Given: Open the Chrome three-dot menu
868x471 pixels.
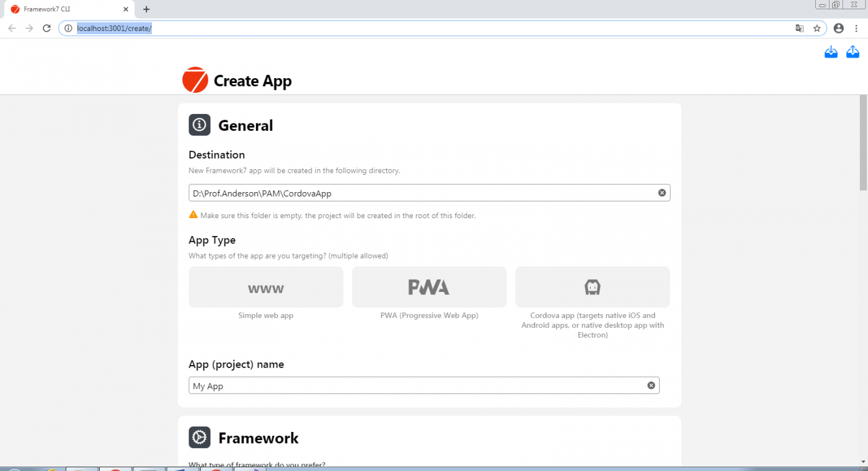Looking at the screenshot, I should (857, 28).
